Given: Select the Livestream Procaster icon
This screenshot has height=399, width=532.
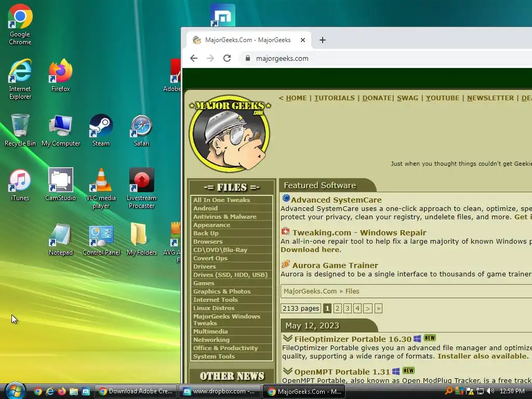Looking at the screenshot, I should (141, 189).
